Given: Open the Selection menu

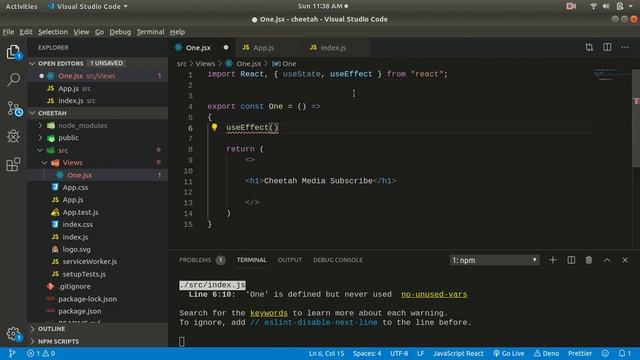Looking at the screenshot, I should point(53,32).
